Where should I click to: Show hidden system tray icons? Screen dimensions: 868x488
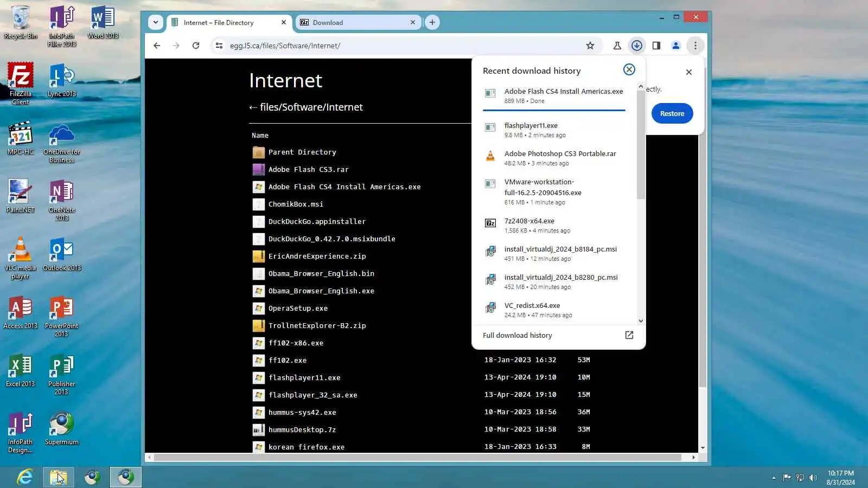[774, 478]
